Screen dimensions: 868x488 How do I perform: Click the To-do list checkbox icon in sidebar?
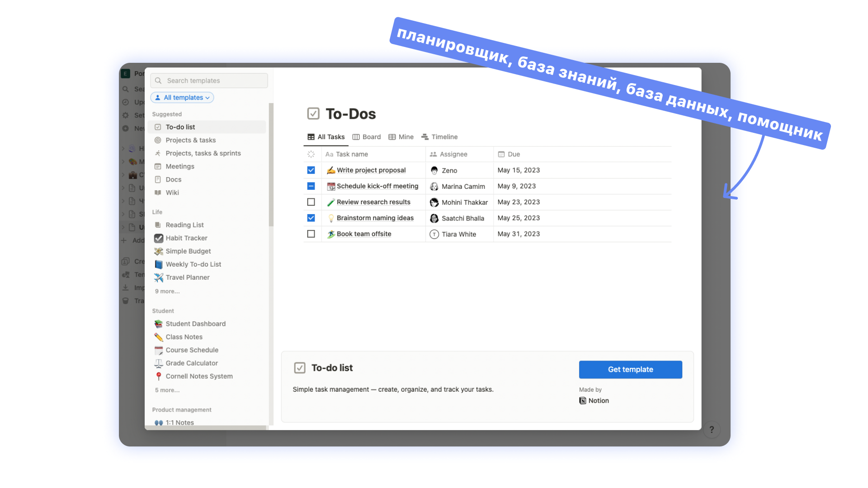click(x=158, y=127)
